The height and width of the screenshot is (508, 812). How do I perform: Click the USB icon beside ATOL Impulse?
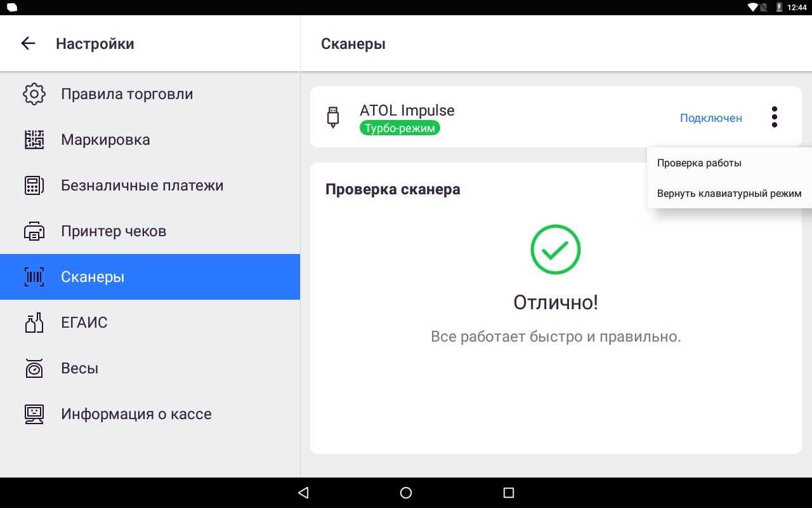pyautogui.click(x=333, y=117)
